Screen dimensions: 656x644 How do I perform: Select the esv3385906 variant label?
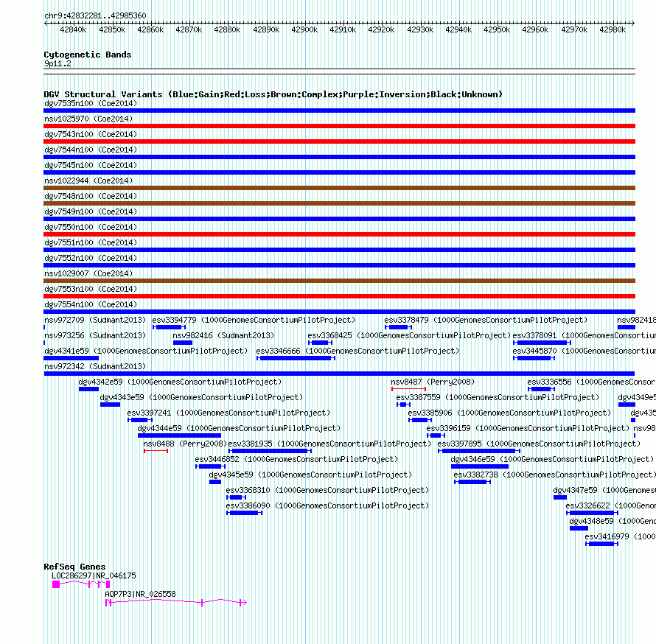tap(509, 413)
